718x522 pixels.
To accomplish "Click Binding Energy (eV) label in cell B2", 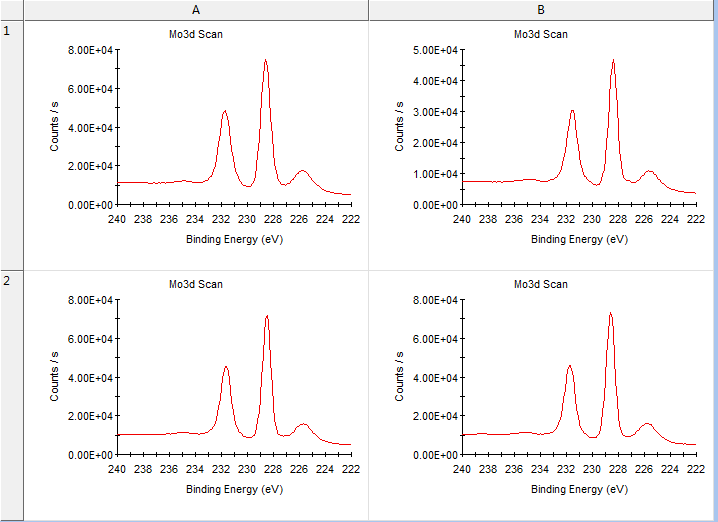I will click(579, 489).
